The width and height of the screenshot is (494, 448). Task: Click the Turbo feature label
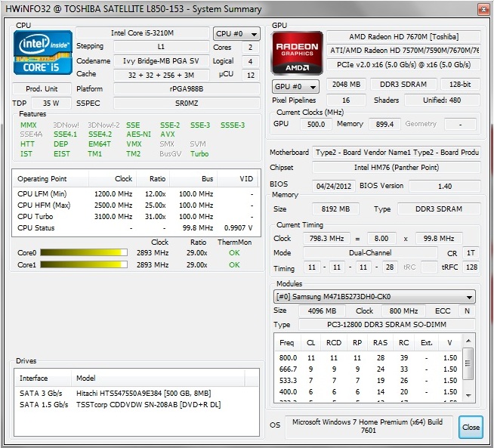pyautogui.click(x=199, y=154)
